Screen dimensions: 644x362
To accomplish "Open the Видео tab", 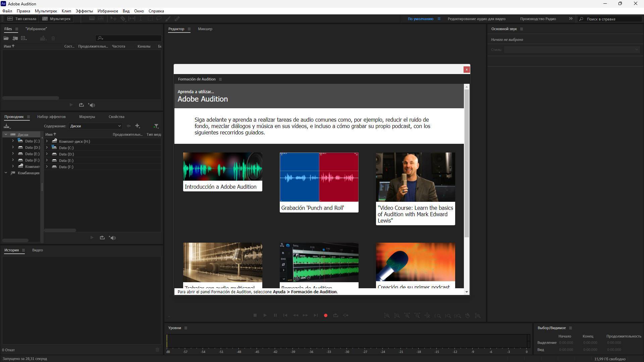I will [x=38, y=250].
